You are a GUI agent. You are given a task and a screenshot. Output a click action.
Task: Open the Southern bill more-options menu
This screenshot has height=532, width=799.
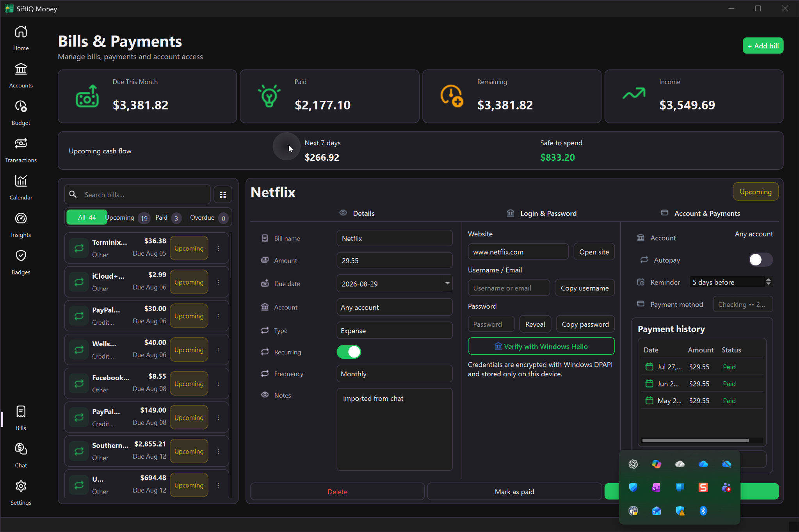(x=218, y=451)
